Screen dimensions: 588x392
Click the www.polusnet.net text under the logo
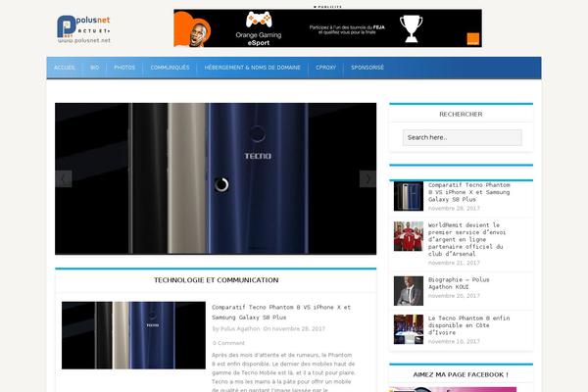pyautogui.click(x=84, y=40)
